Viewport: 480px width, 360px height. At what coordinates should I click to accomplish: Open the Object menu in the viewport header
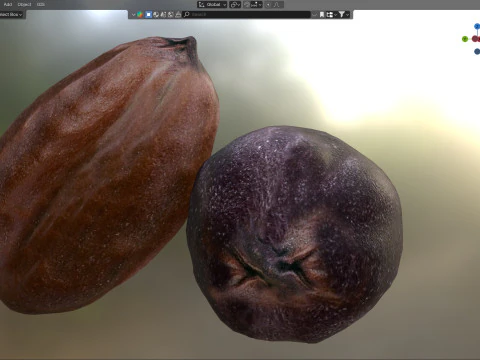click(24, 4)
